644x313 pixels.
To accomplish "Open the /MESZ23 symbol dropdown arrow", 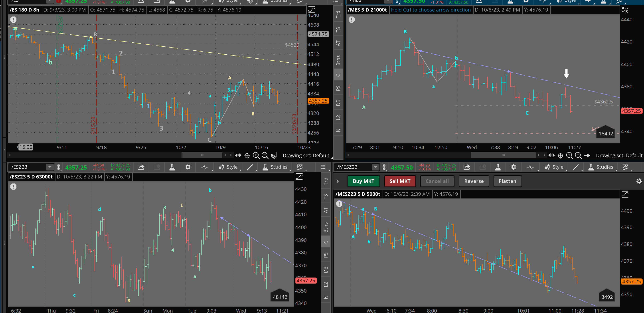I will (x=375, y=167).
